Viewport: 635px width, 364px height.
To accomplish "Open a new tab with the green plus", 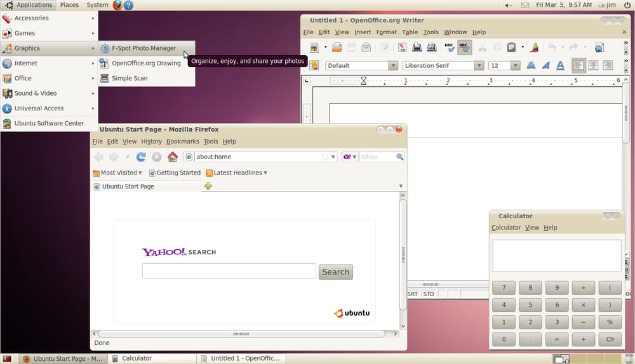I will tap(208, 186).
